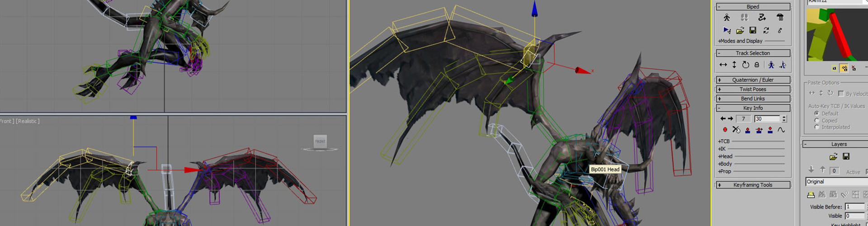Collapse the Key Info rollout
The width and height of the screenshot is (868, 226).
[753, 108]
